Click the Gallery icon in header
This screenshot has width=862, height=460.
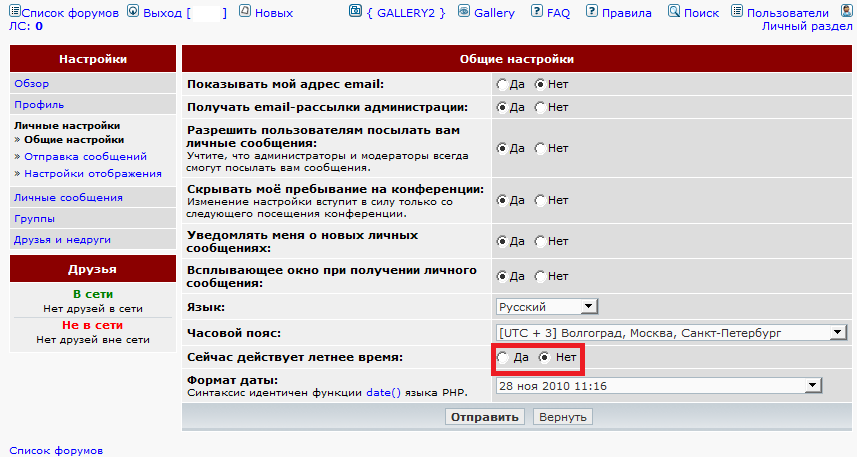click(464, 12)
